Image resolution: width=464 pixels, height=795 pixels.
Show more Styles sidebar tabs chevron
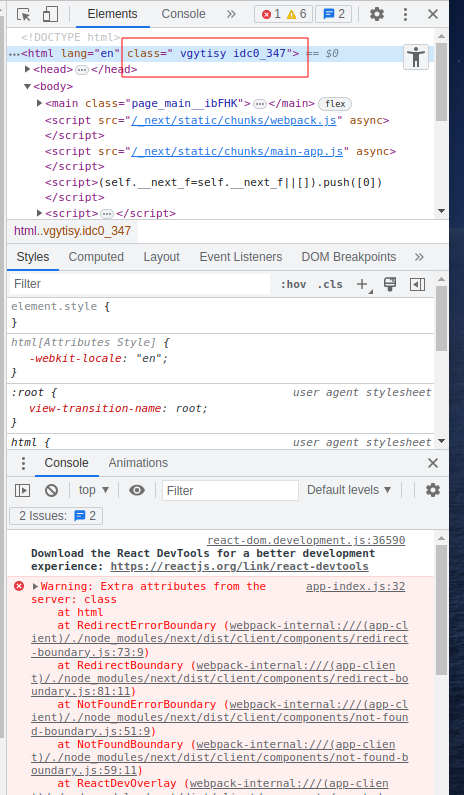(x=419, y=257)
